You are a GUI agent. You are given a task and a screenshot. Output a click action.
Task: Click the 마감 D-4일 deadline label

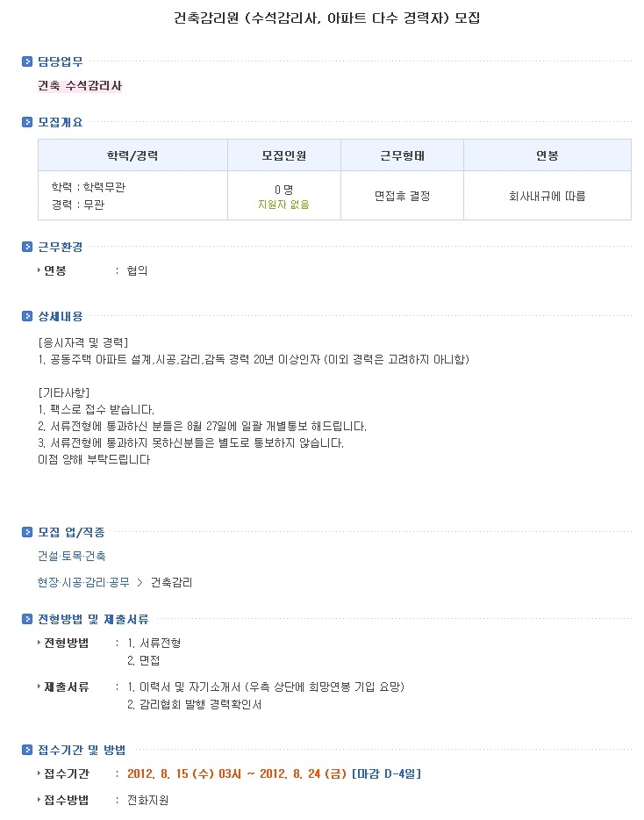(387, 774)
